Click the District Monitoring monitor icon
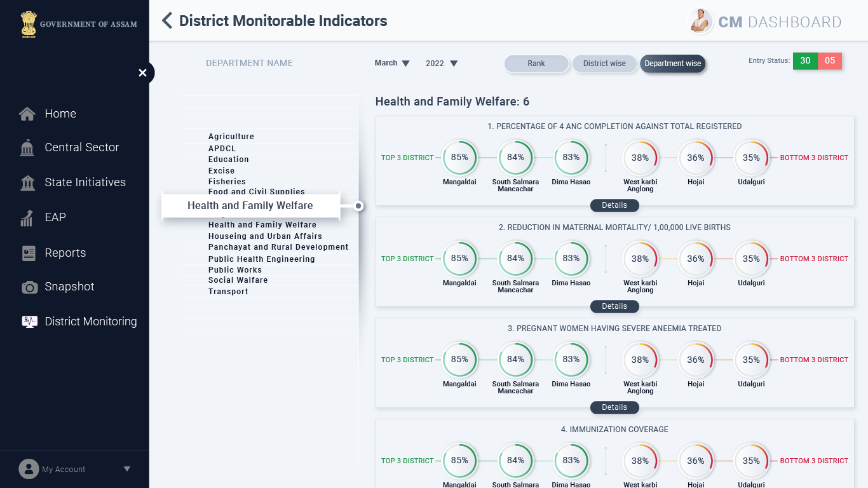This screenshot has height=488, width=868. point(30,322)
